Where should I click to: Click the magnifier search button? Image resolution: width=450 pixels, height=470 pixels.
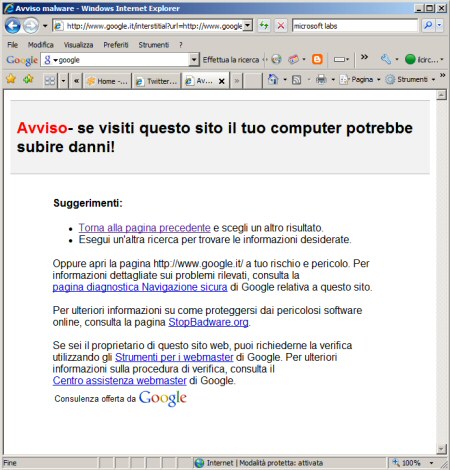coord(428,25)
